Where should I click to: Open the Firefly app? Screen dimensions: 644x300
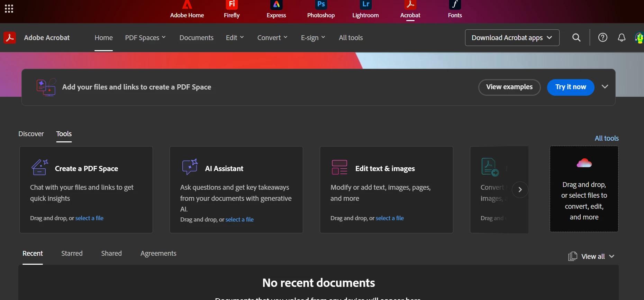tap(232, 10)
